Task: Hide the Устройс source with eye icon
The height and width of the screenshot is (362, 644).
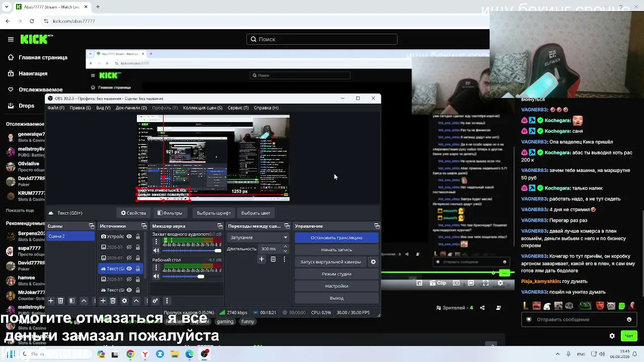Action: point(129,236)
